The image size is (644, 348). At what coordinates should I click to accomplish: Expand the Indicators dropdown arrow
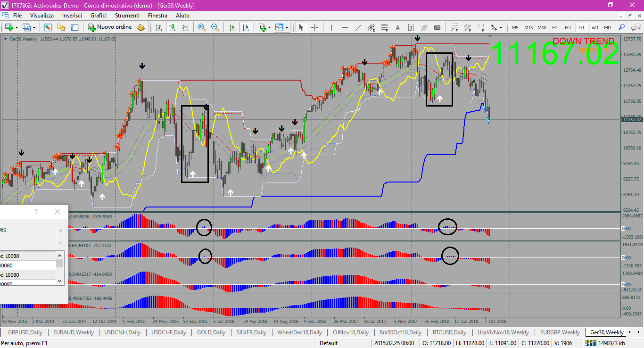click(x=269, y=27)
